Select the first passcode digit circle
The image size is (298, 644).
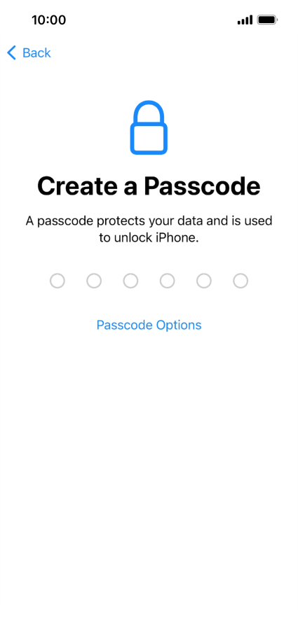coord(57,281)
